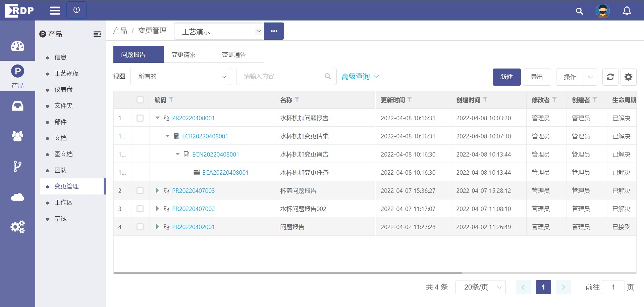644x307 pixels.
Task: Open the 视图 dropdown showing 所有的
Action: click(181, 77)
